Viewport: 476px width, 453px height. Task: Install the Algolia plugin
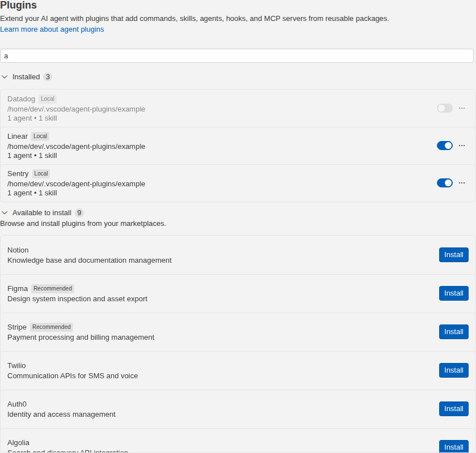click(453, 447)
